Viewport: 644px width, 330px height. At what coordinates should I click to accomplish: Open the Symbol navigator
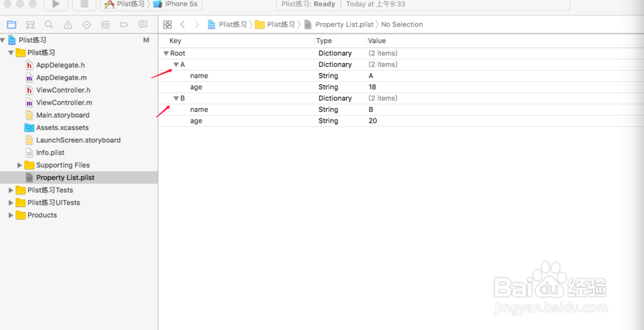30,24
